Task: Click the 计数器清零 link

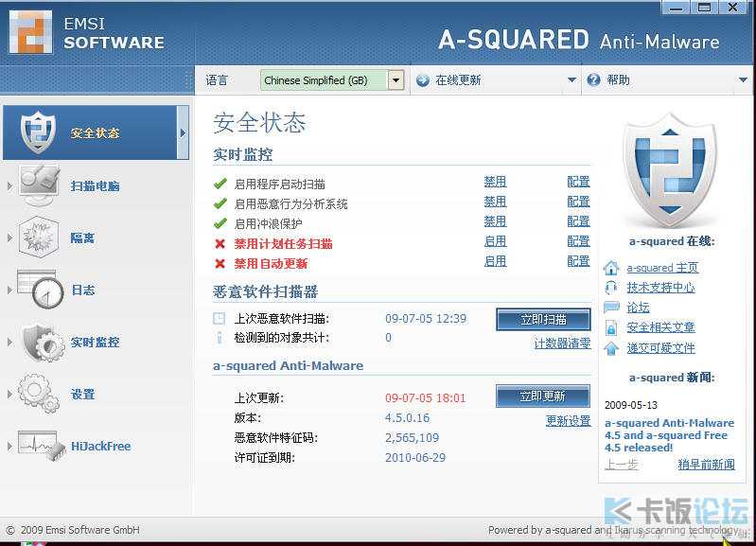Action: [562, 344]
